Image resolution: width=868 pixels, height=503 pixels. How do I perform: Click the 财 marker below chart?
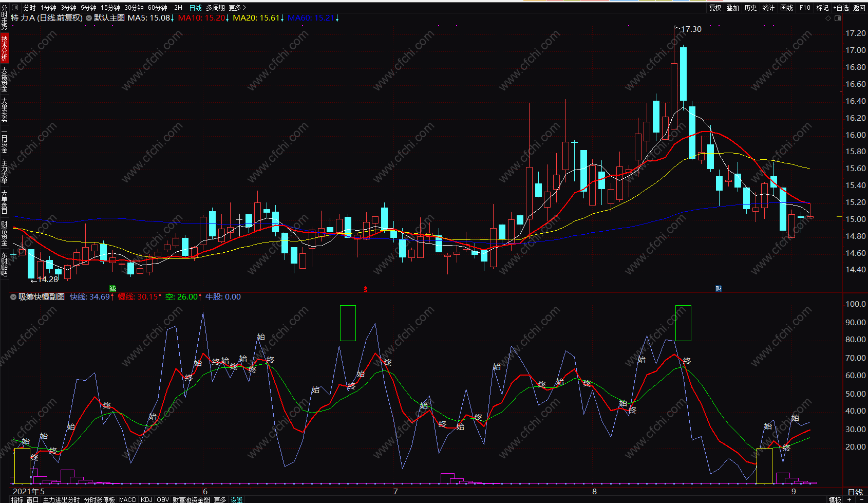click(719, 289)
